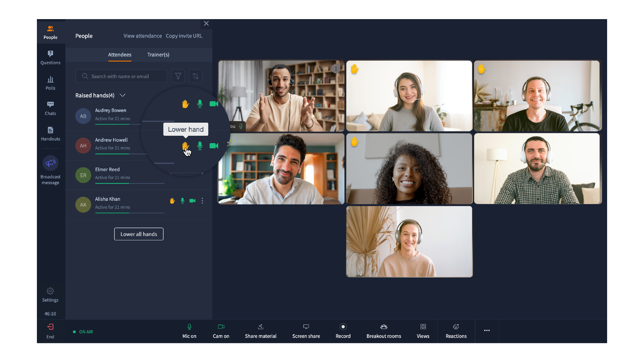Mute Andrew Howell's microphone

tap(200, 145)
